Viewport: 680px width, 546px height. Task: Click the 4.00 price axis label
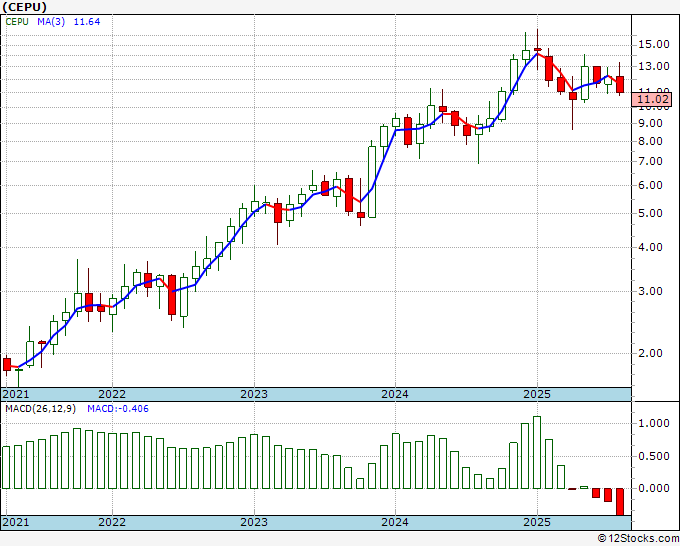651,247
